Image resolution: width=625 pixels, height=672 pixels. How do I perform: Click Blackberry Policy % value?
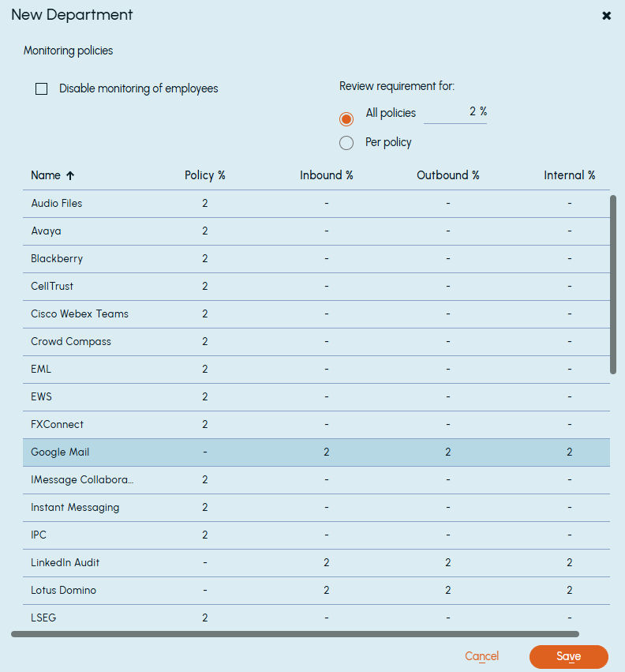[x=204, y=259]
